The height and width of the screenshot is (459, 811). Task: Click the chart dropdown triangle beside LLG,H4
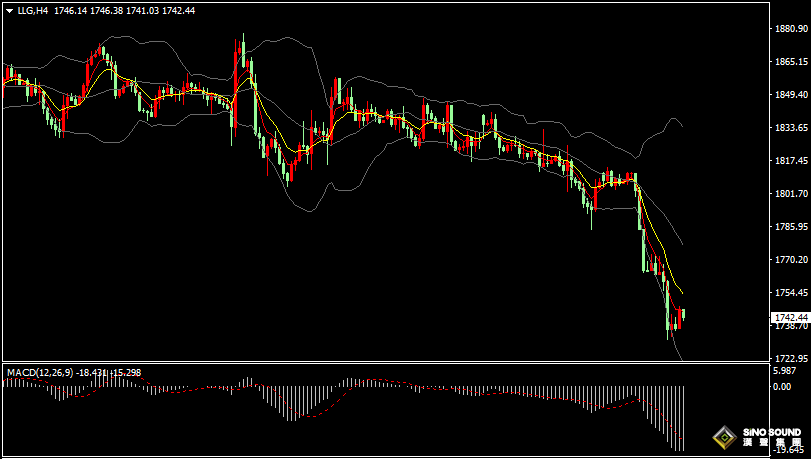point(10,11)
